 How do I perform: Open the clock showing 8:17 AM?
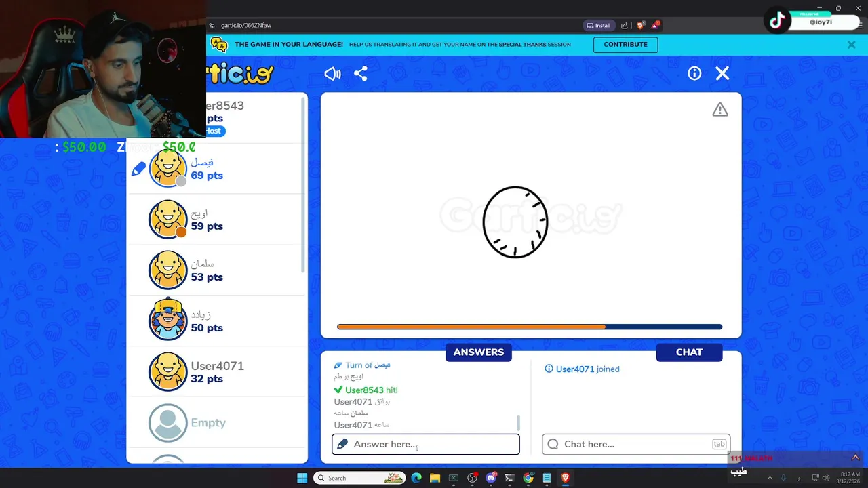pyautogui.click(x=850, y=478)
